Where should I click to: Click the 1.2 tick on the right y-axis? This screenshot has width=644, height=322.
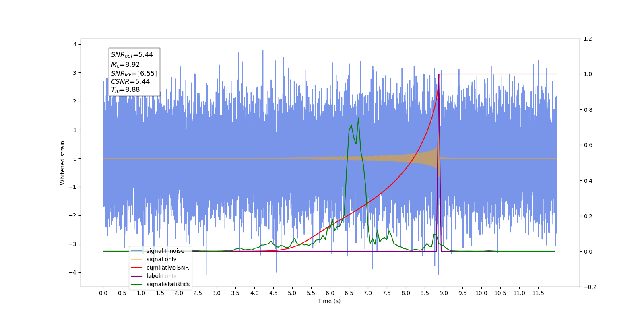tap(588, 39)
